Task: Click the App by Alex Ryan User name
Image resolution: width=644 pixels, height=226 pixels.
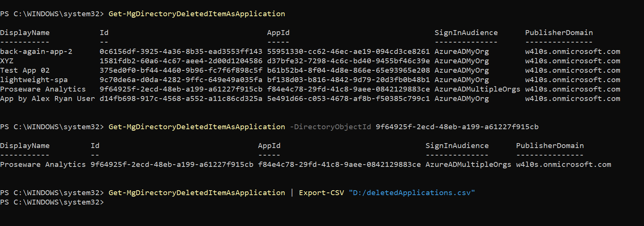Action: coord(48,99)
